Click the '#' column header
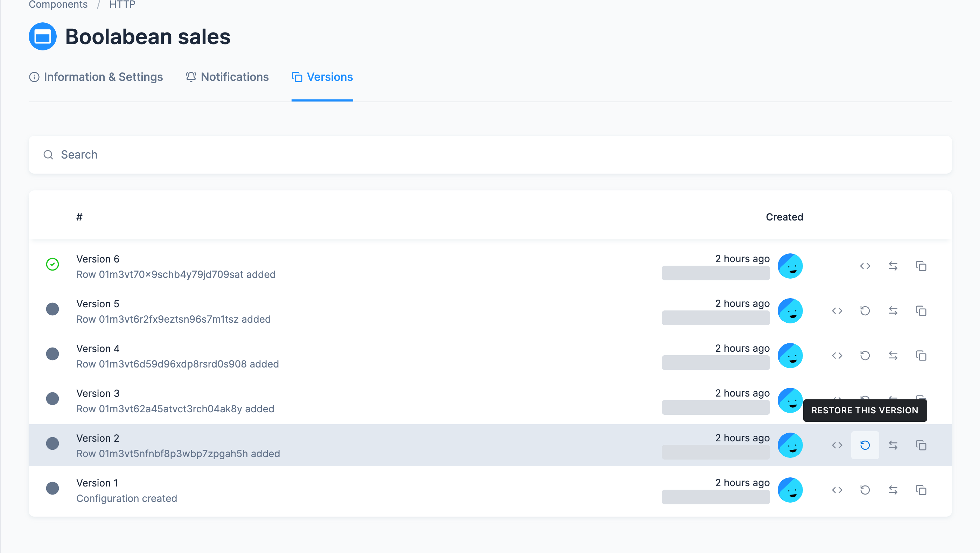Image resolution: width=980 pixels, height=553 pixels. [79, 217]
